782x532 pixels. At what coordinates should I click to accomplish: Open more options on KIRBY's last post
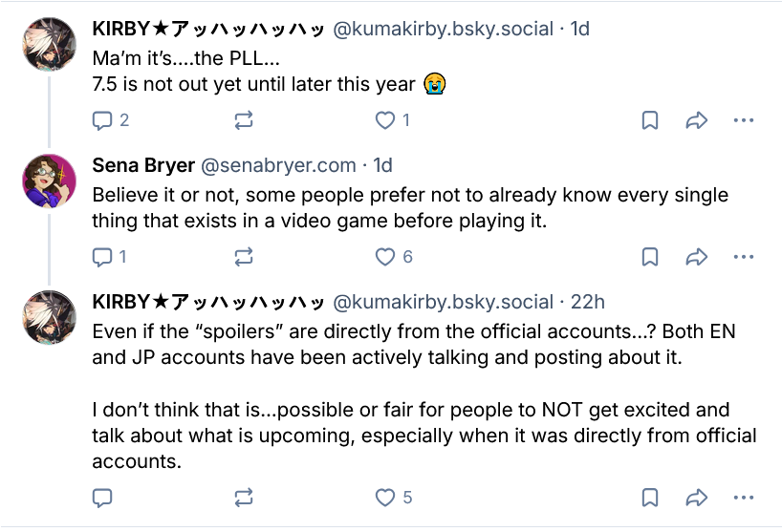[743, 498]
